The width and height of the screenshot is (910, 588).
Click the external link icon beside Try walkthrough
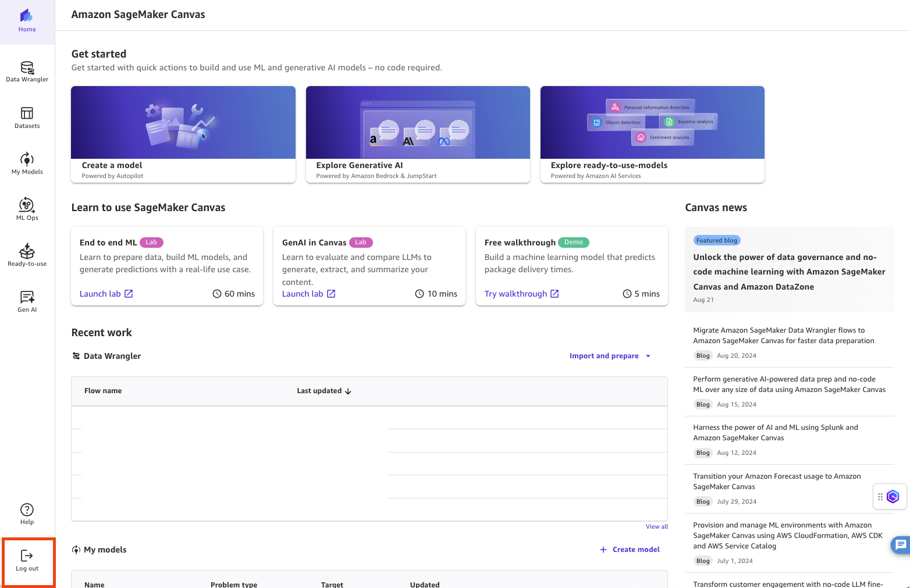554,294
